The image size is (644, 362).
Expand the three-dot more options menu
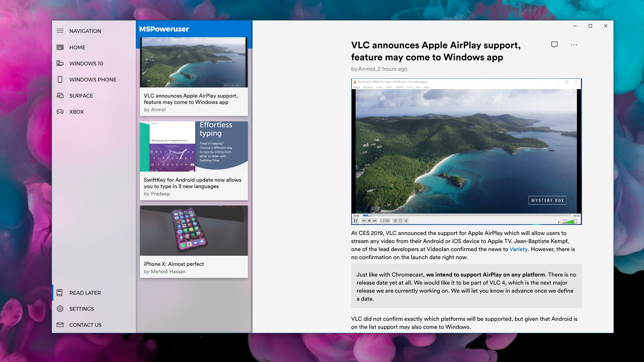[x=574, y=45]
